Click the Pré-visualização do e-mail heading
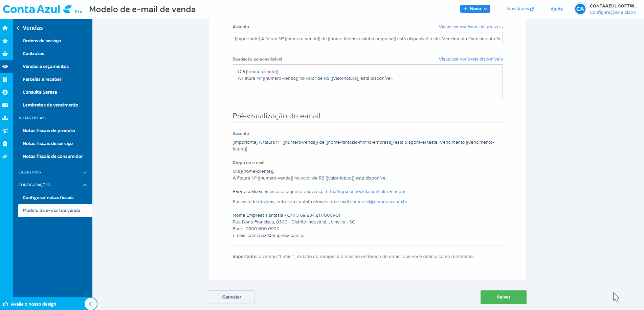 276,116
